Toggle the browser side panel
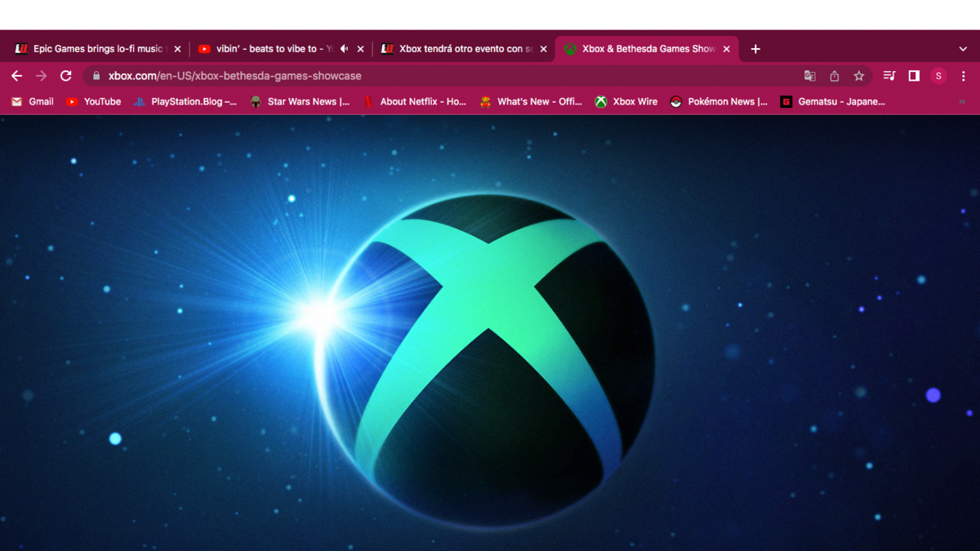This screenshot has width=980, height=551. click(914, 76)
